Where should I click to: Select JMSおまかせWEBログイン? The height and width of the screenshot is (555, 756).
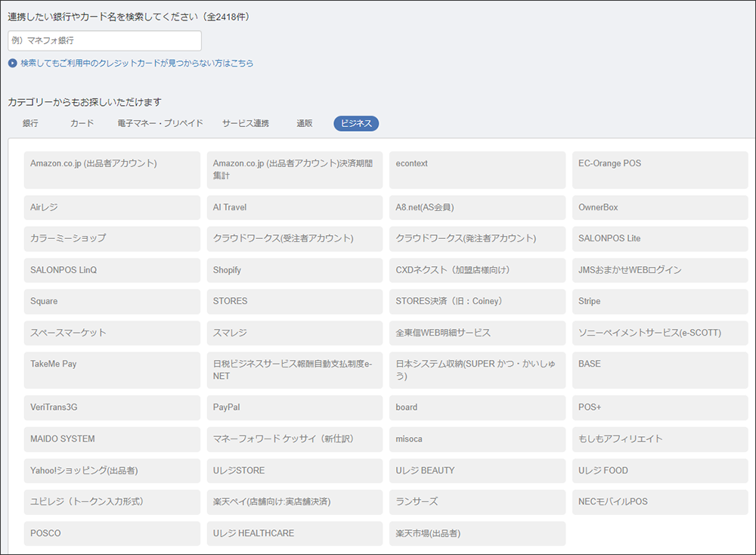point(660,270)
